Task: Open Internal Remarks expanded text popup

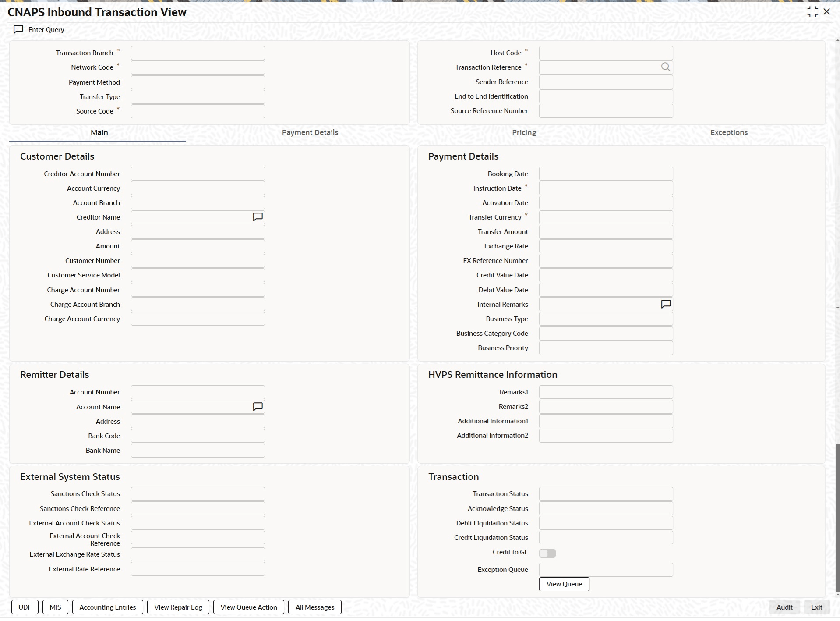Action: click(x=666, y=304)
